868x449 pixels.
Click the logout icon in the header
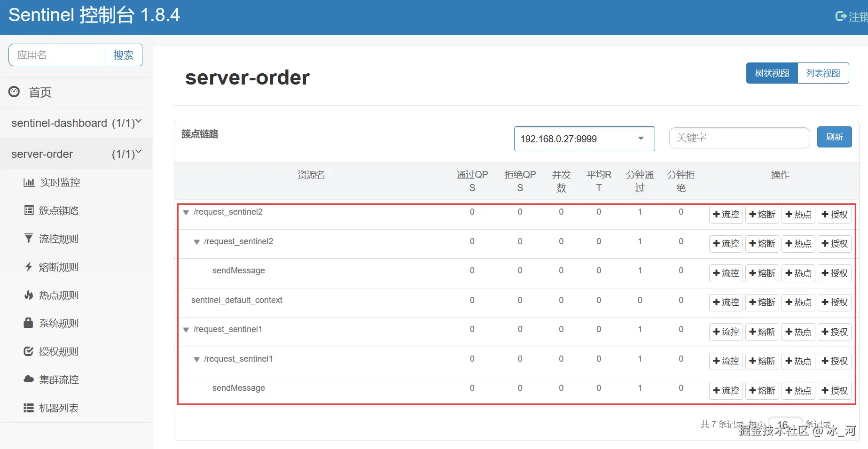[x=841, y=16]
